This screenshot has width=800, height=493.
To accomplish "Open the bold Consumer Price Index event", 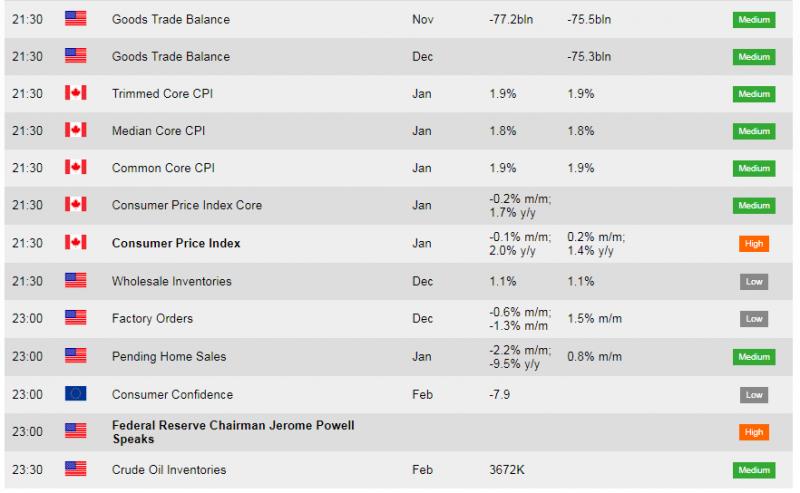I will click(176, 243).
